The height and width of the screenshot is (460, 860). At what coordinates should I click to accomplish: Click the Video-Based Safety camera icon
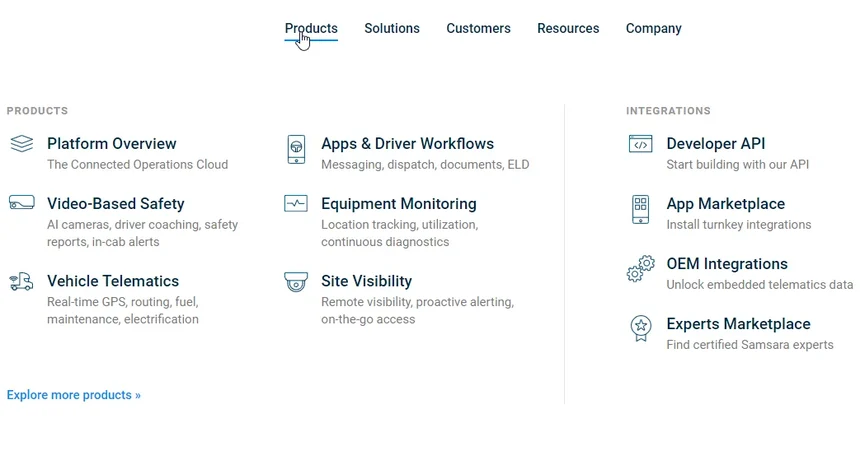pos(22,202)
